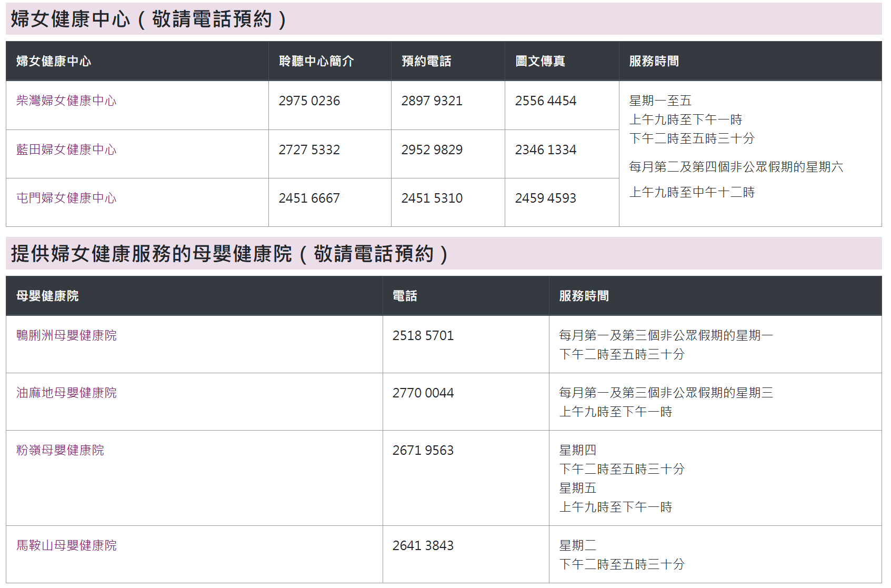The image size is (891, 588).
Task: Click the 預約電話 column header
Action: pyautogui.click(x=426, y=61)
